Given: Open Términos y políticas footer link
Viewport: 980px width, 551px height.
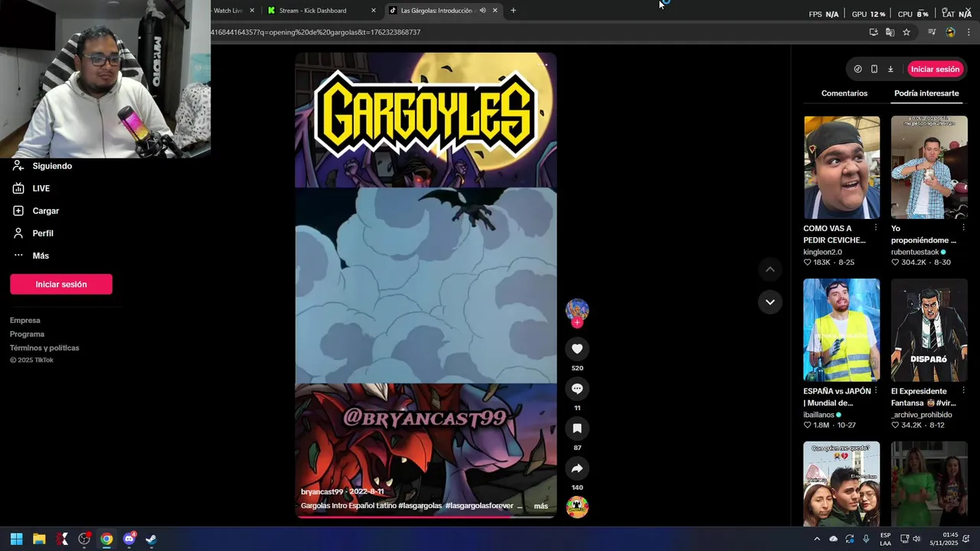Looking at the screenshot, I should [44, 348].
